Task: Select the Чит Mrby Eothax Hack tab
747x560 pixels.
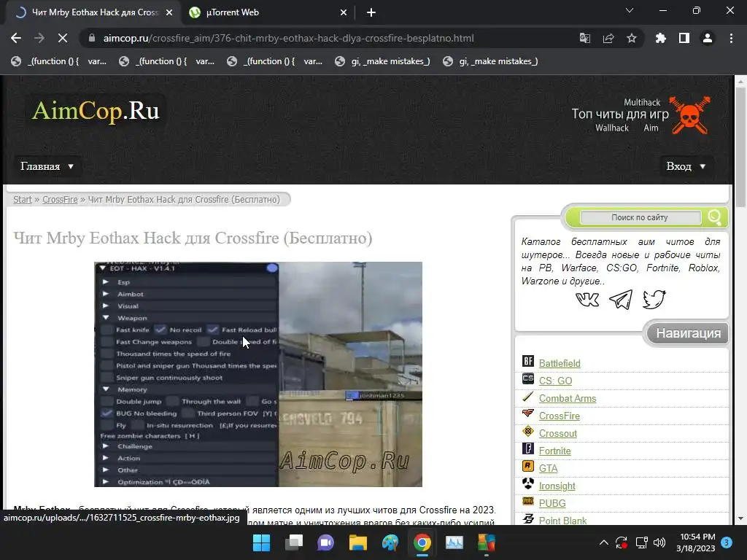Action: coord(93,12)
